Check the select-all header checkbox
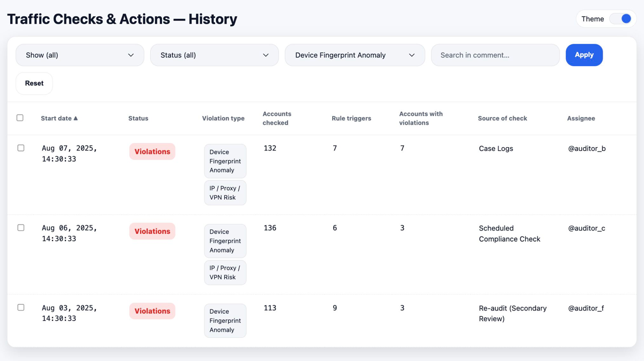Image resolution: width=644 pixels, height=361 pixels. 20,118
